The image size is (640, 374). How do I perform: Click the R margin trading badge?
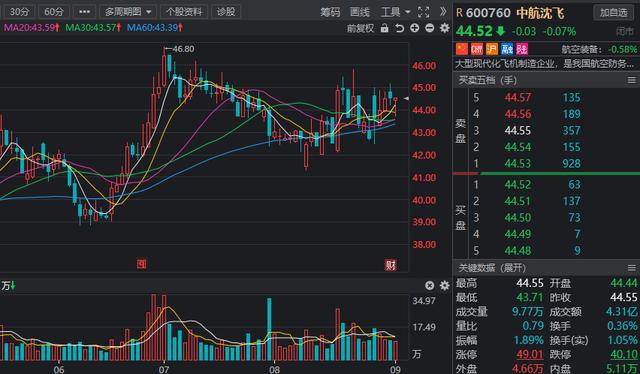coord(460,13)
